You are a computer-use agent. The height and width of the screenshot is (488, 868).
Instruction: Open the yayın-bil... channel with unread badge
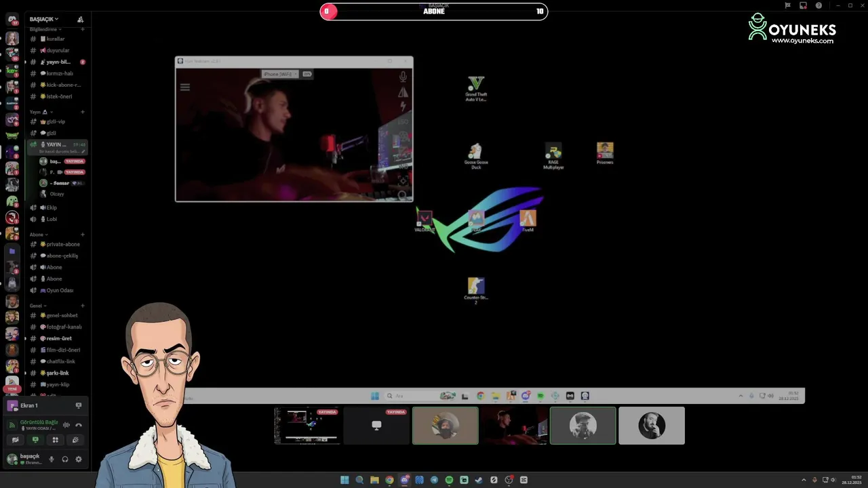pyautogui.click(x=58, y=62)
